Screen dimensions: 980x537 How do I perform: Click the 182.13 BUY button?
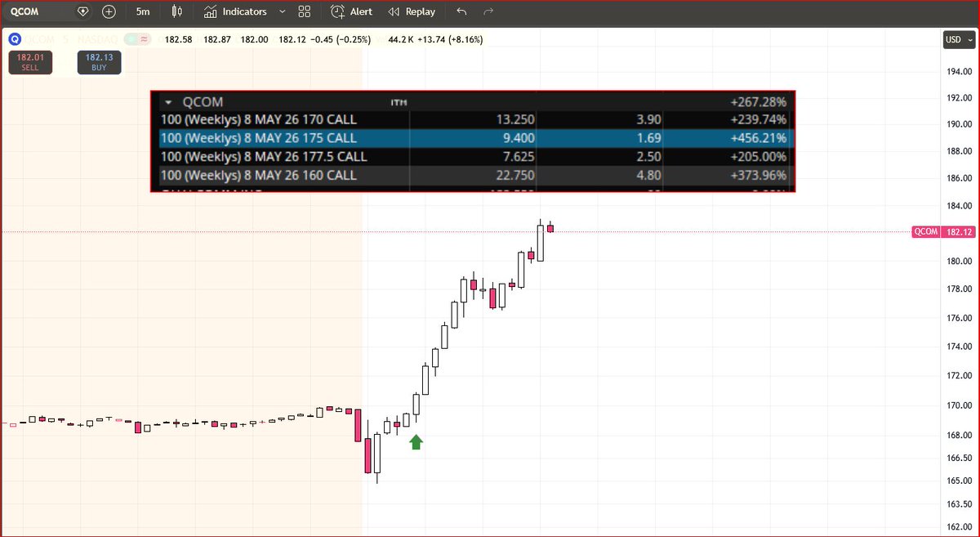99,62
